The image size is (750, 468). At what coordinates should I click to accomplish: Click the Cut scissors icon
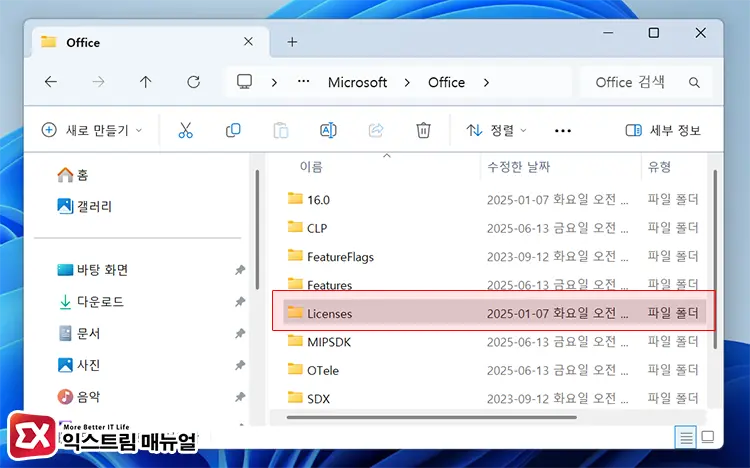tap(185, 130)
